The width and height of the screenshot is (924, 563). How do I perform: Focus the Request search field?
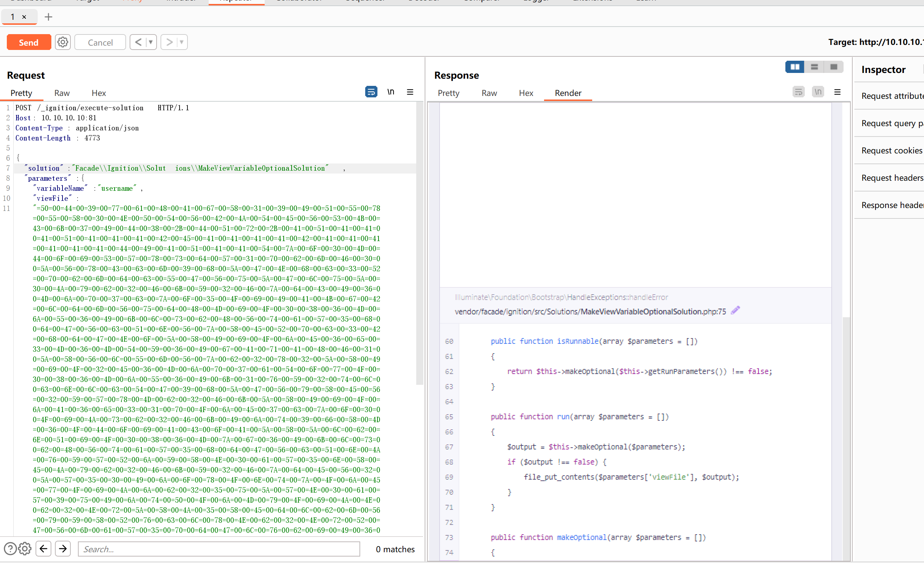coord(219,549)
